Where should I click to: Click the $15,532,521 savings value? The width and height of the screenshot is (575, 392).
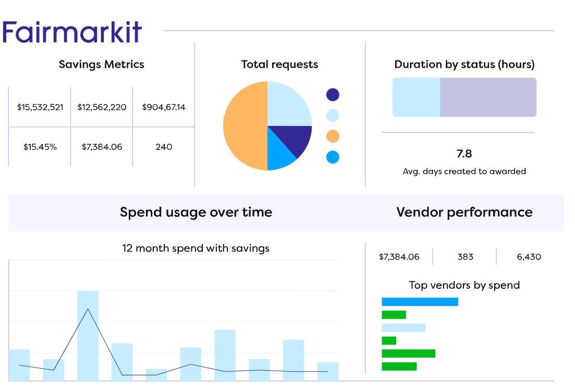(40, 107)
